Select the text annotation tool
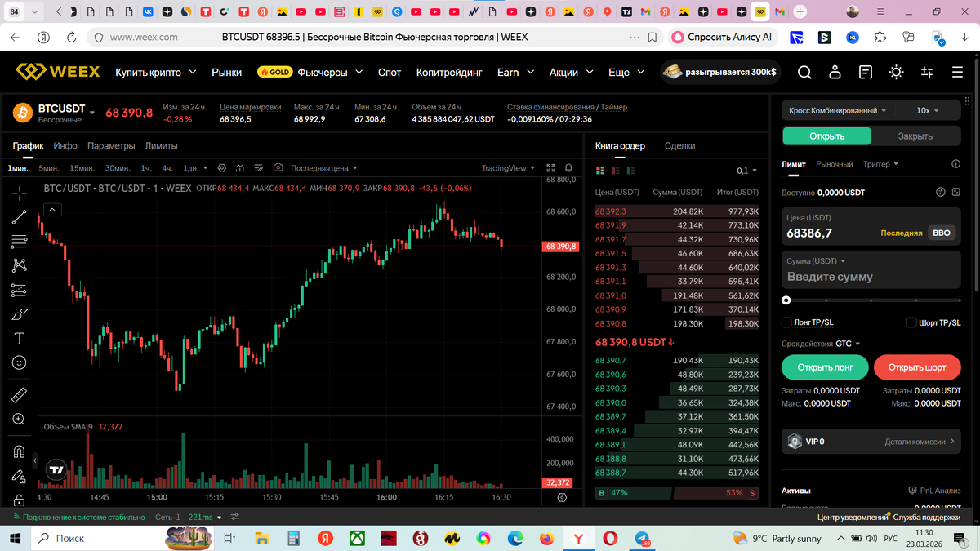 [x=20, y=338]
